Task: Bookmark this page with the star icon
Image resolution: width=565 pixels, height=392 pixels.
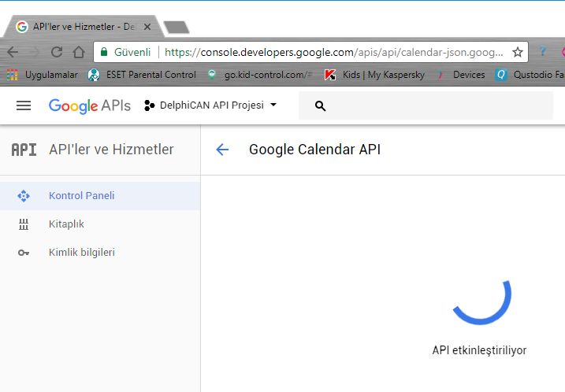Action: [518, 52]
